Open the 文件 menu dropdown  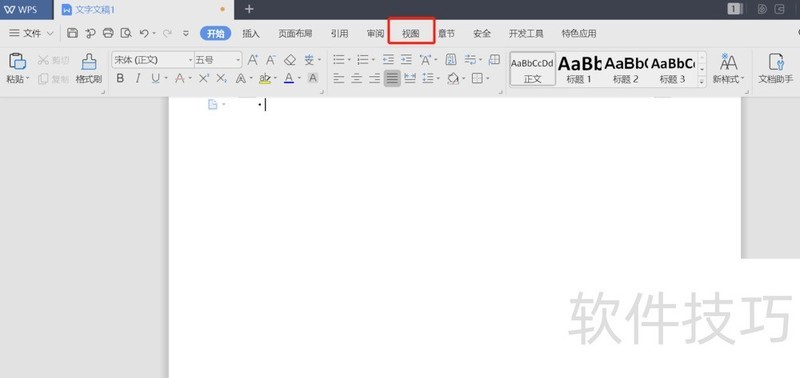31,33
